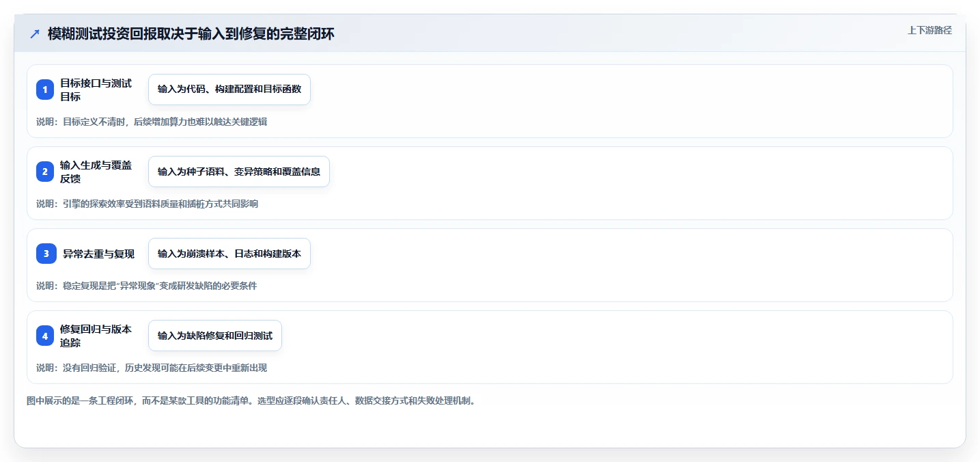Screen dimensions: 980x462
Task: Select the step heading 修复回归与版本追踪
Action: pyautogui.click(x=96, y=336)
